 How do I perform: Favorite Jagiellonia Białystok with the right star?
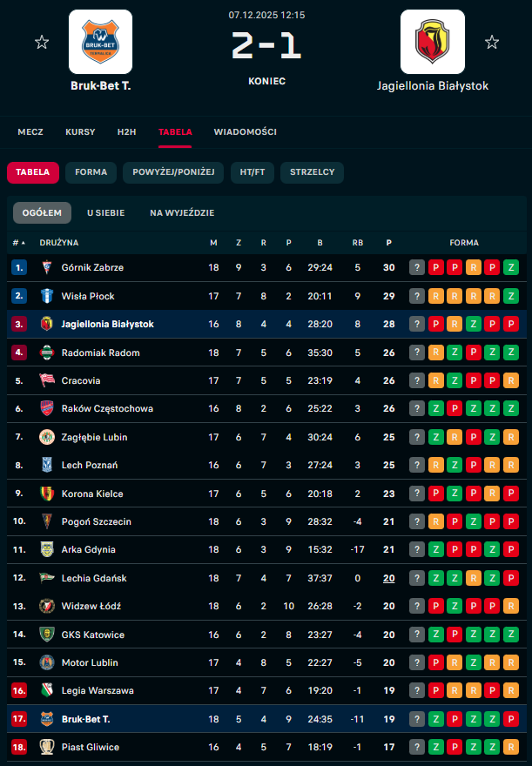tap(492, 42)
